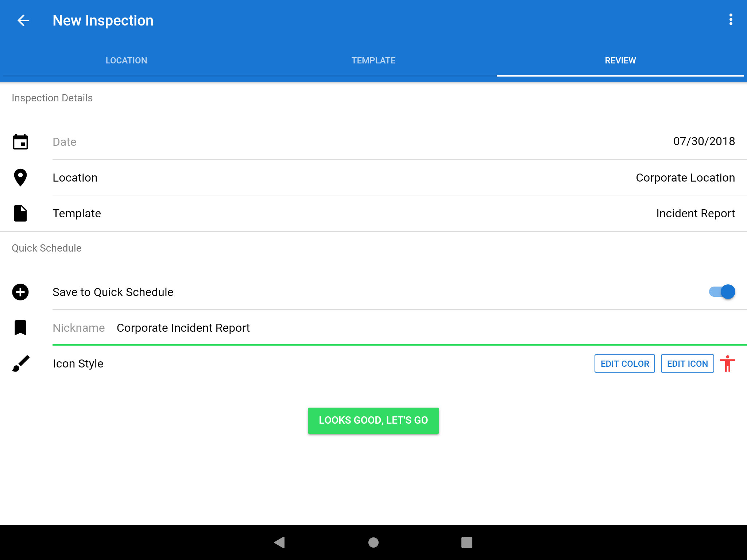
Task: Click the Edit Icon button
Action: 688,363
